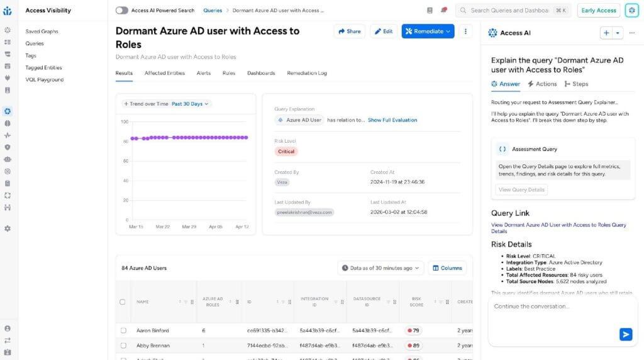Image resolution: width=644 pixels, height=360 pixels.
Task: Open the notifications bell icon
Action: click(x=444, y=11)
